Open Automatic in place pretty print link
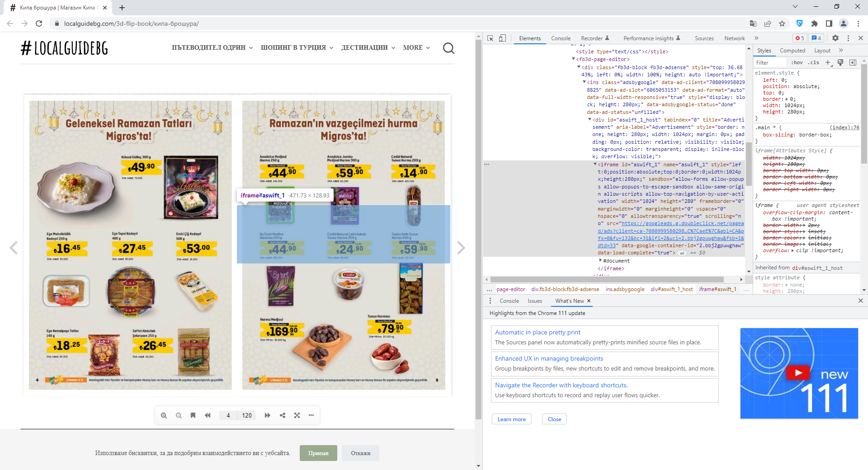The image size is (868, 470). pos(538,332)
